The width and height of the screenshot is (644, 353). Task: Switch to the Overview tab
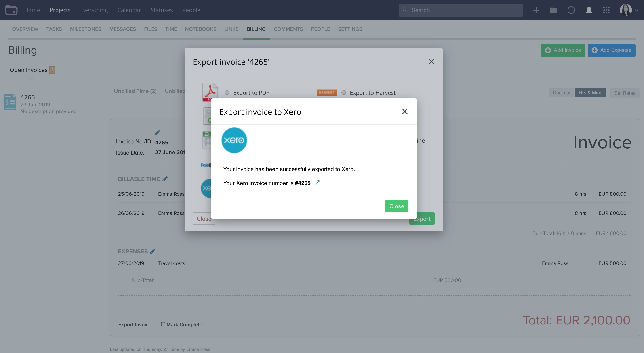(x=25, y=29)
